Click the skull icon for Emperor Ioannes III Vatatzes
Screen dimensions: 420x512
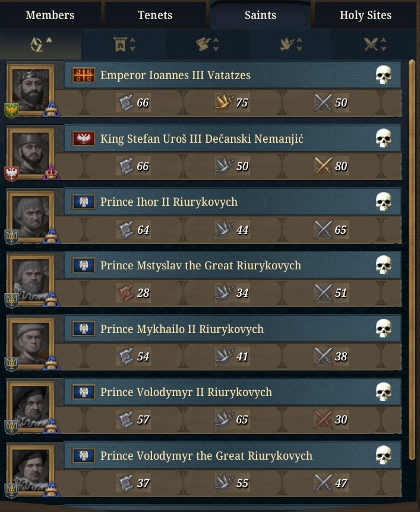click(x=384, y=75)
